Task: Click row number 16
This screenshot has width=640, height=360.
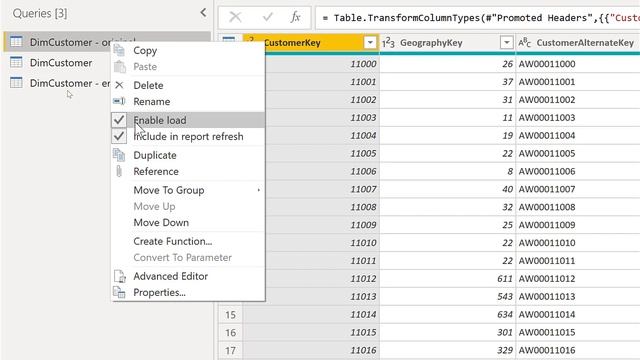Action: 230,333
